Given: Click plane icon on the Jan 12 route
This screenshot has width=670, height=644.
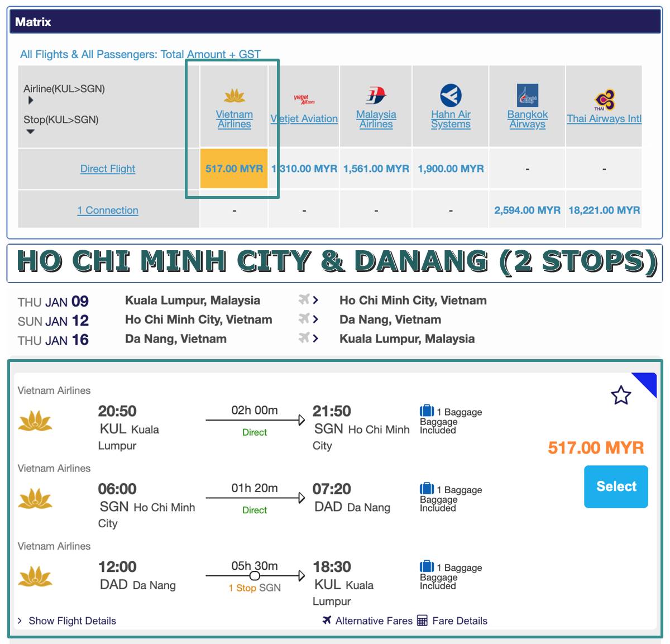Looking at the screenshot, I should coord(304,318).
